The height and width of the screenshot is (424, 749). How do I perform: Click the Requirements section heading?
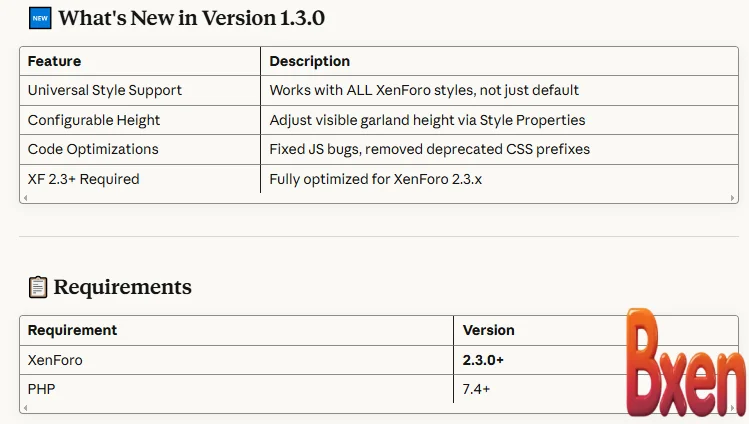point(122,288)
